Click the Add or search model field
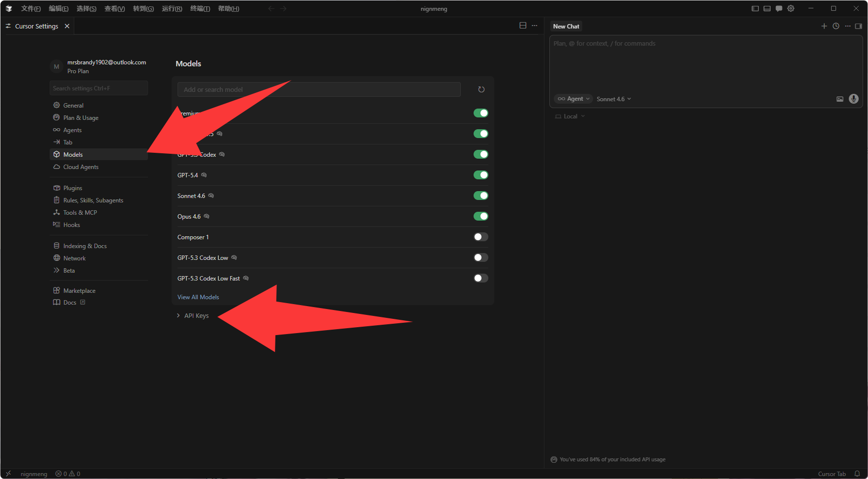 (319, 89)
